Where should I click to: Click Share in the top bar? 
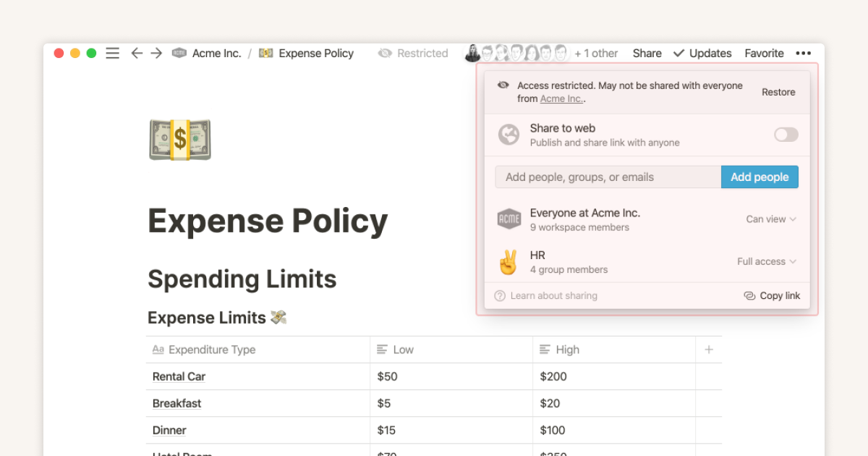coord(647,54)
